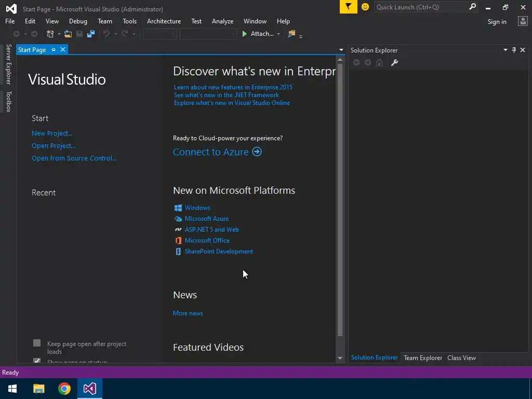Click the Undo arrow icon
Viewport: 532px width, 399px height.
(107, 34)
